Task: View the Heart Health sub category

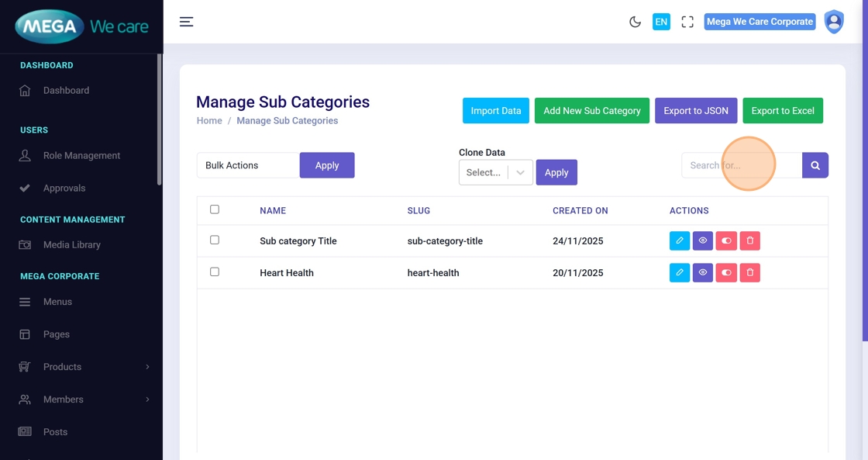Action: pos(703,273)
